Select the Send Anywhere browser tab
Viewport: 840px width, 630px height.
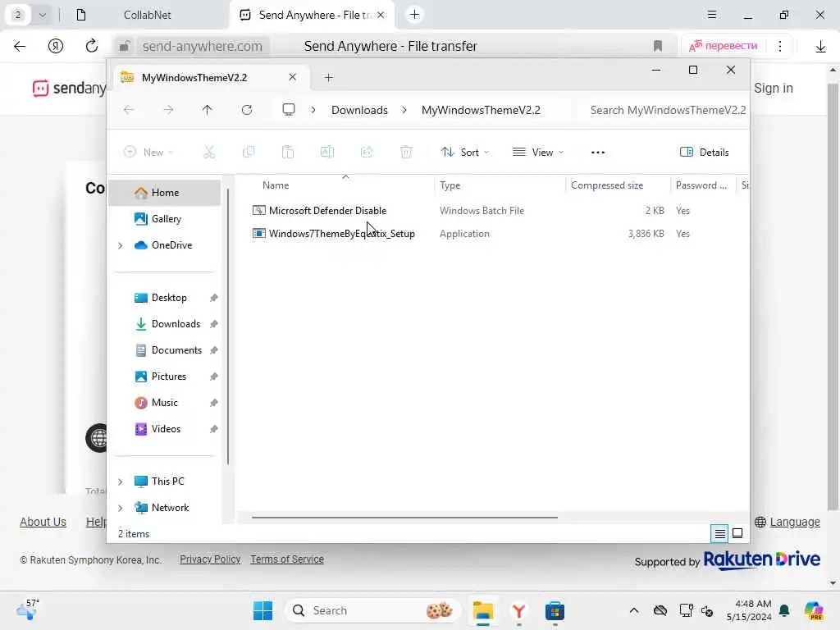coord(313,15)
